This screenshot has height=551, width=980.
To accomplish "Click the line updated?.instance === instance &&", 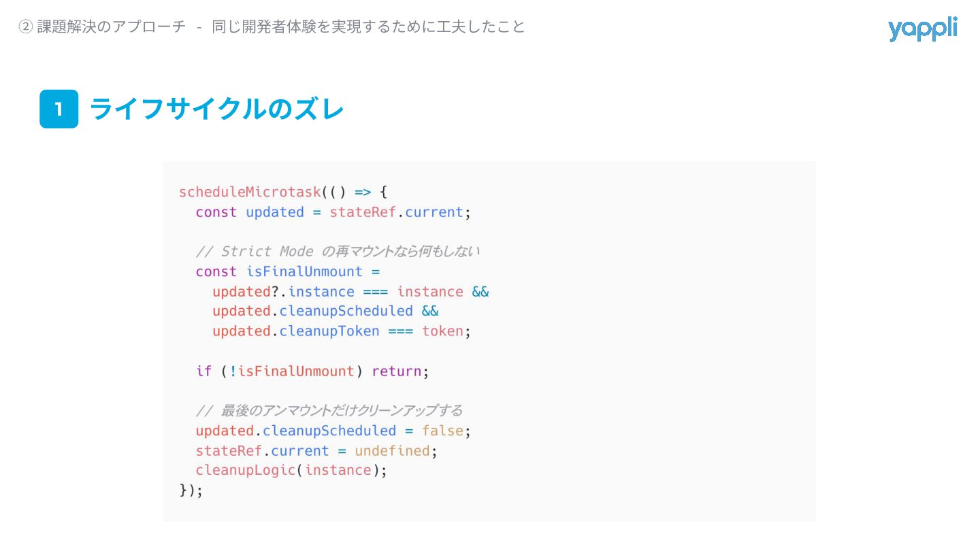I will tap(350, 292).
